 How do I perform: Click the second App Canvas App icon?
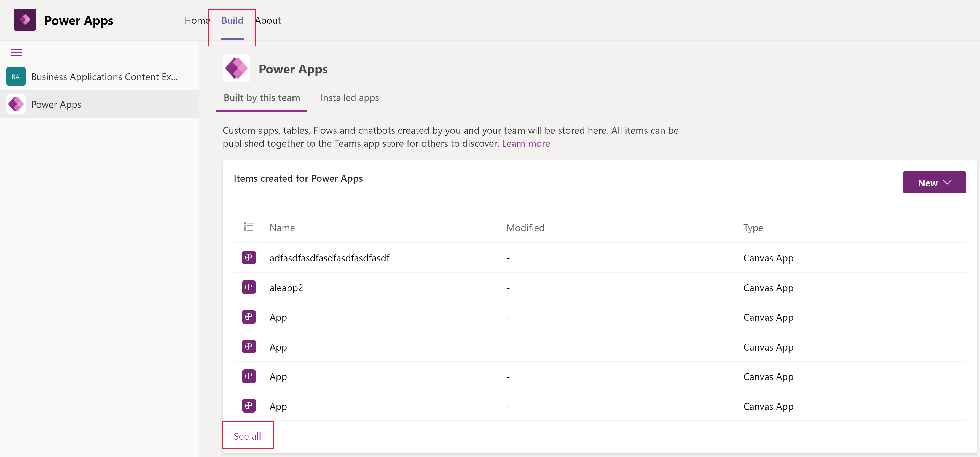pyautogui.click(x=249, y=346)
